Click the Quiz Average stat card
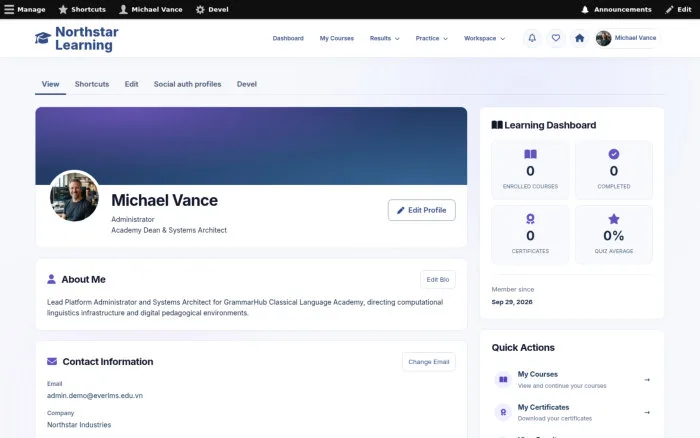This screenshot has height=438, width=700. point(614,234)
